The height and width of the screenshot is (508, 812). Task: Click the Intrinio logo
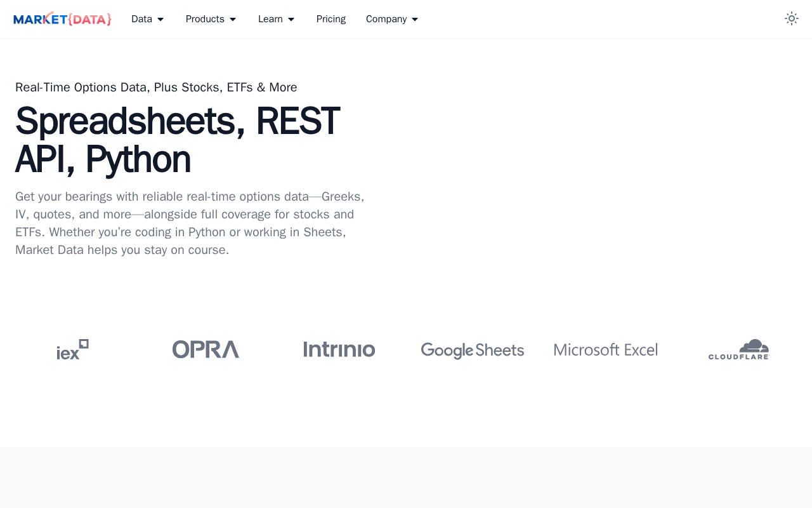[x=339, y=349]
